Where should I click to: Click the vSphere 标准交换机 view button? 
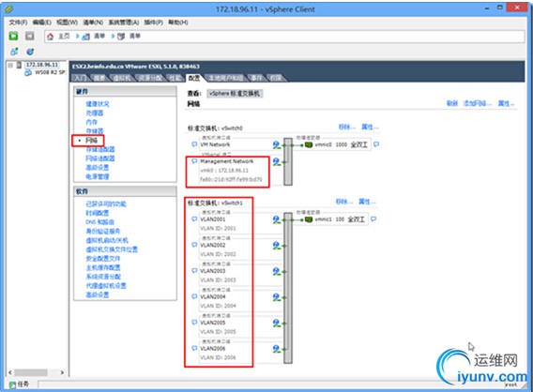pos(235,94)
